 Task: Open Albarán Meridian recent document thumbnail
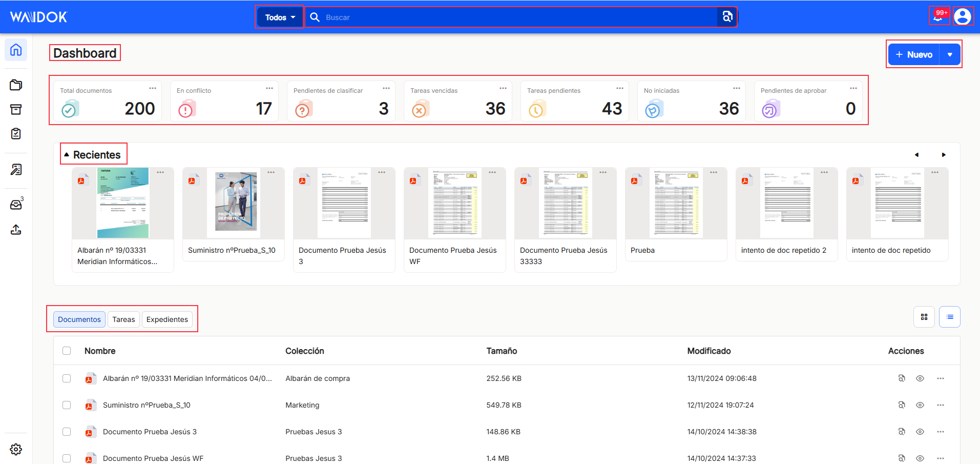[123, 203]
